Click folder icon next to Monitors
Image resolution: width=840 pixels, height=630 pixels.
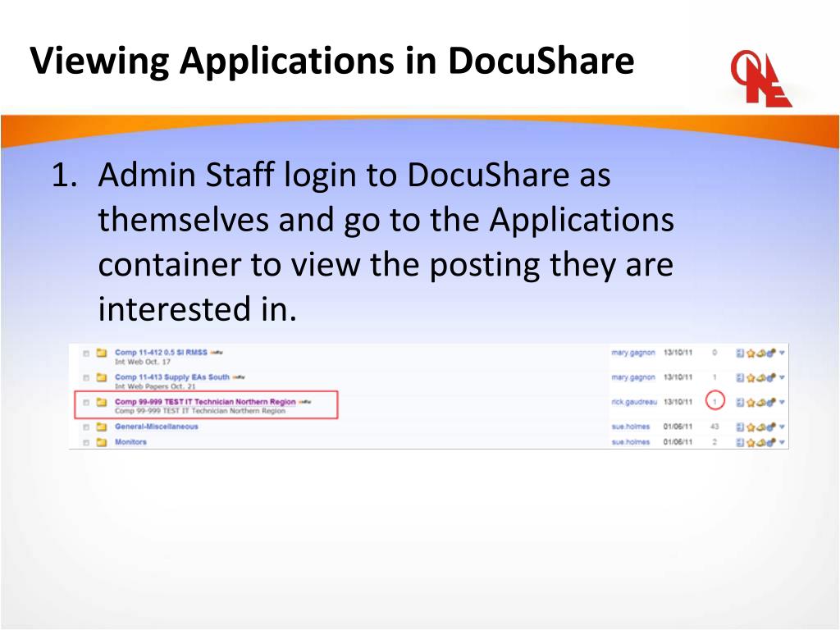(x=101, y=442)
